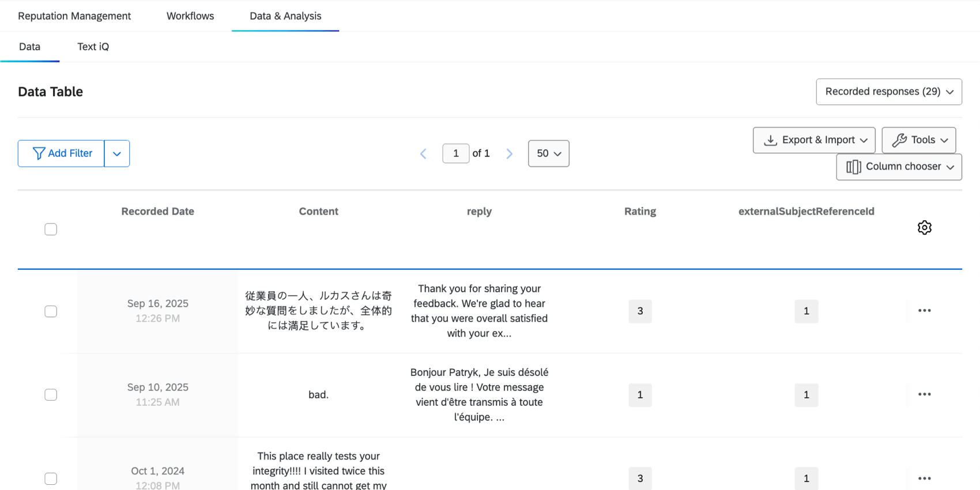This screenshot has height=490, width=980.
Task: Expand the Add Filter options arrow
Action: click(117, 153)
